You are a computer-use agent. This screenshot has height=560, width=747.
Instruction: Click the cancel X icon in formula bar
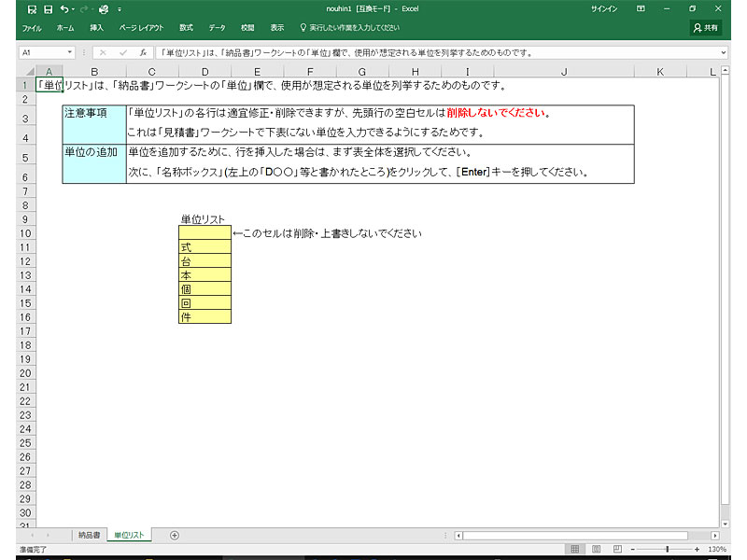click(103, 52)
